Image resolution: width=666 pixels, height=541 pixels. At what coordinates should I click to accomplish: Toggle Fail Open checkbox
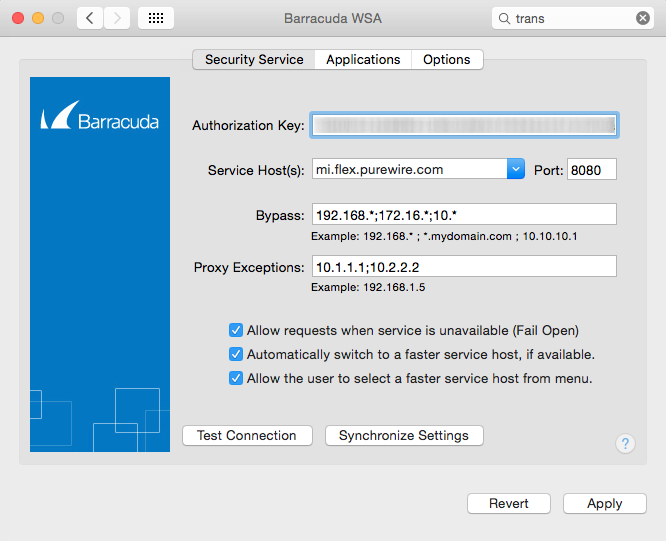tap(236, 330)
